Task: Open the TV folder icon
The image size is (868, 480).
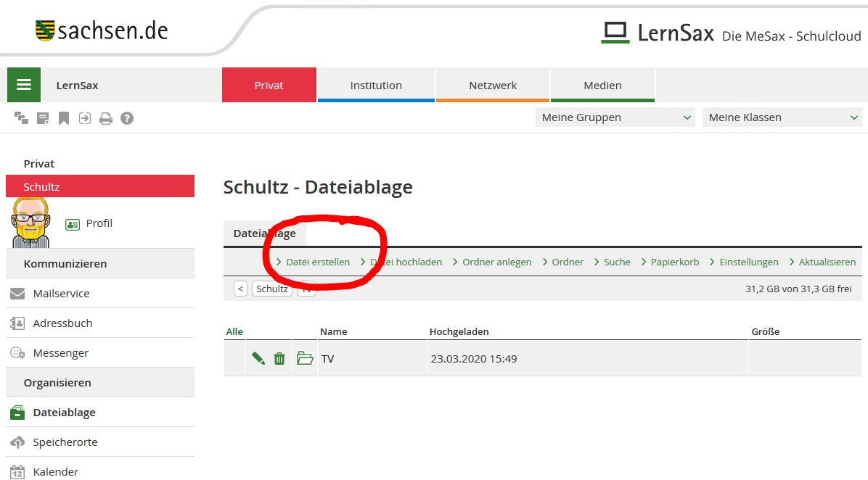Action: [305, 358]
